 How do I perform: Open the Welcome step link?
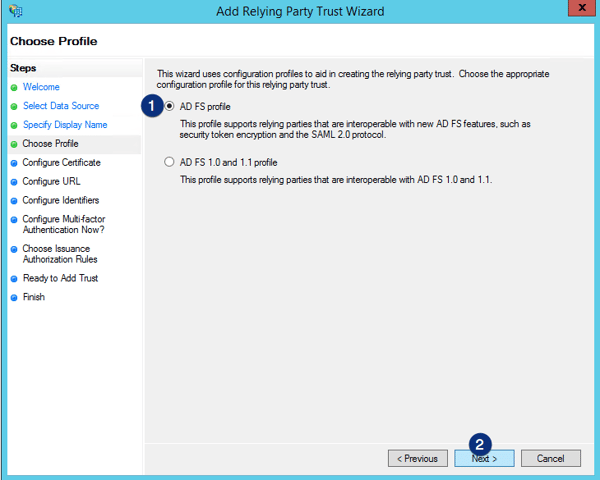(41, 87)
